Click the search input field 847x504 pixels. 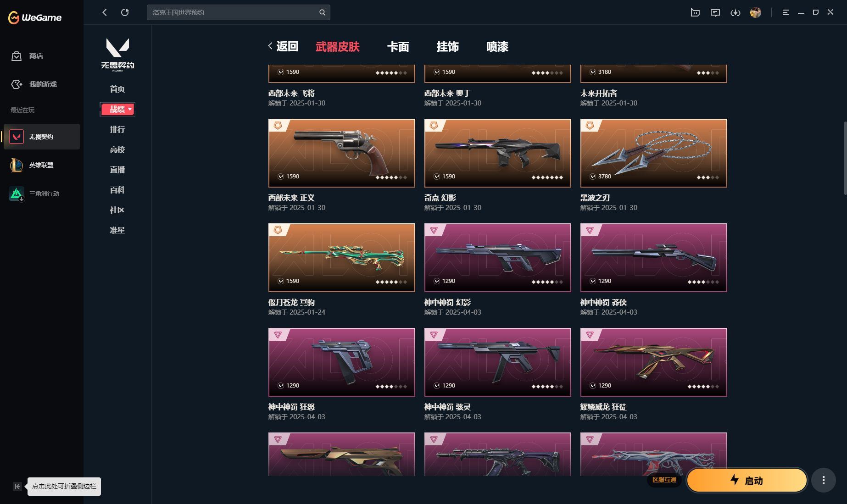[238, 12]
